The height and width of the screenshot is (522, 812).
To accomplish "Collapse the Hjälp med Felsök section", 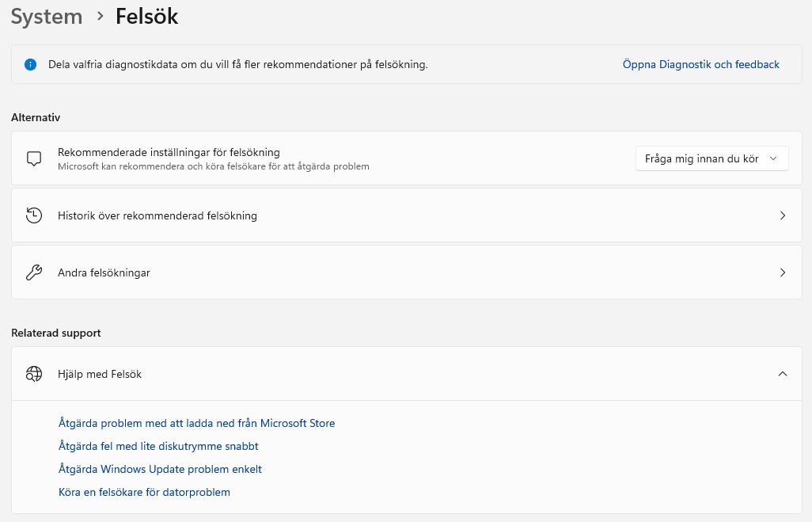I will (783, 374).
